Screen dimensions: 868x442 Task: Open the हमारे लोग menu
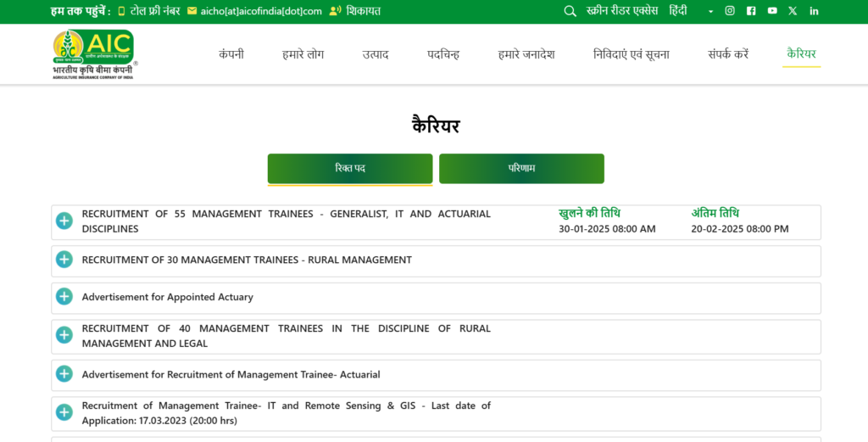[303, 54]
